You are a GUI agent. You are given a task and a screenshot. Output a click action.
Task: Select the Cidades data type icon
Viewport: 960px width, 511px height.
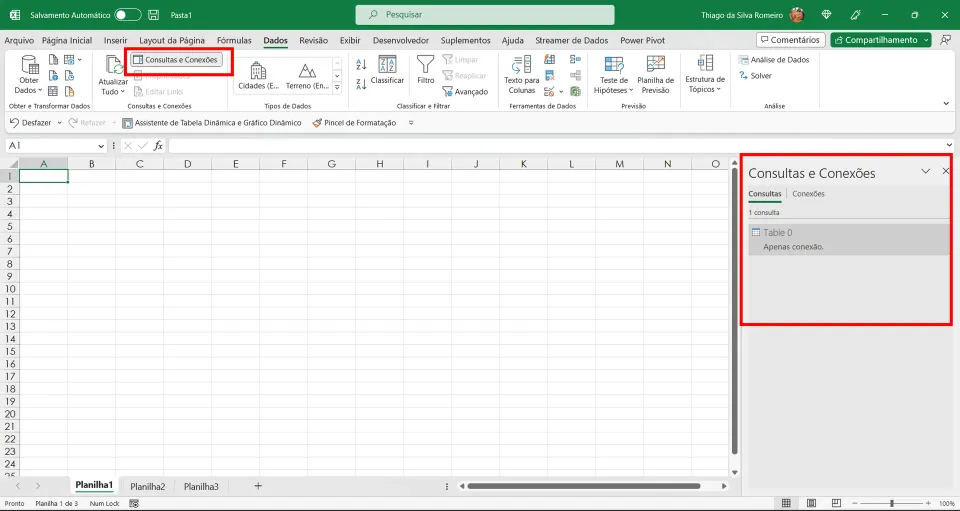coord(258,71)
